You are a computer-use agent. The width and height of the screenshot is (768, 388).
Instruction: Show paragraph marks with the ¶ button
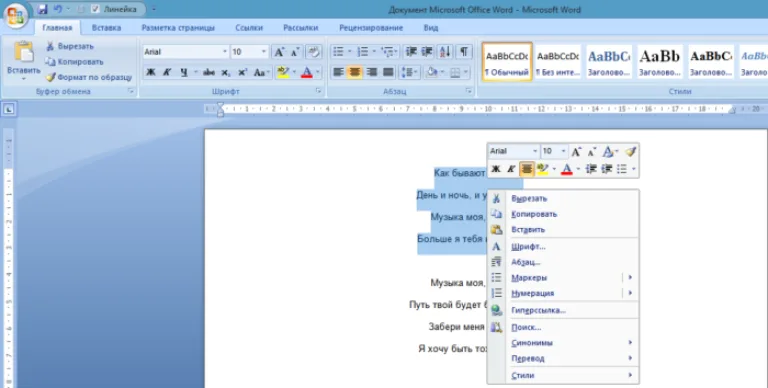(463, 52)
